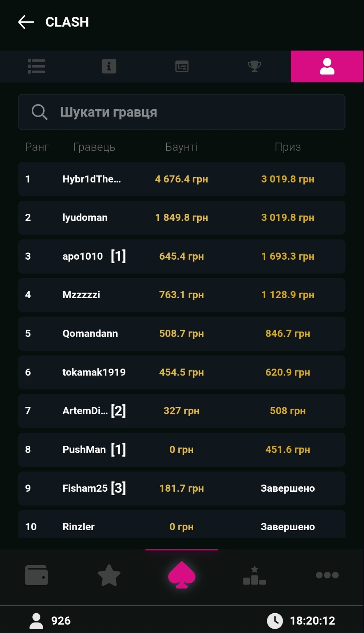Select the pink players tab icon

click(327, 66)
